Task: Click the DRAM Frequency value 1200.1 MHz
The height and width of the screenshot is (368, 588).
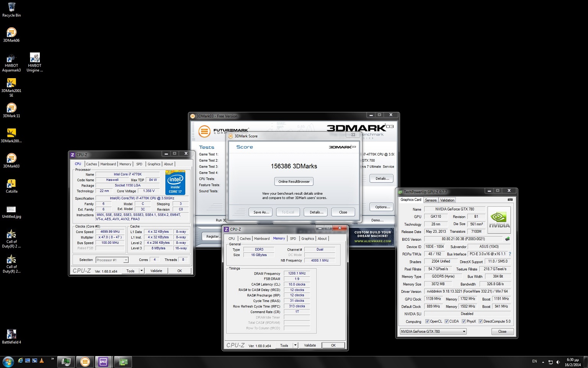Action: [297, 273]
